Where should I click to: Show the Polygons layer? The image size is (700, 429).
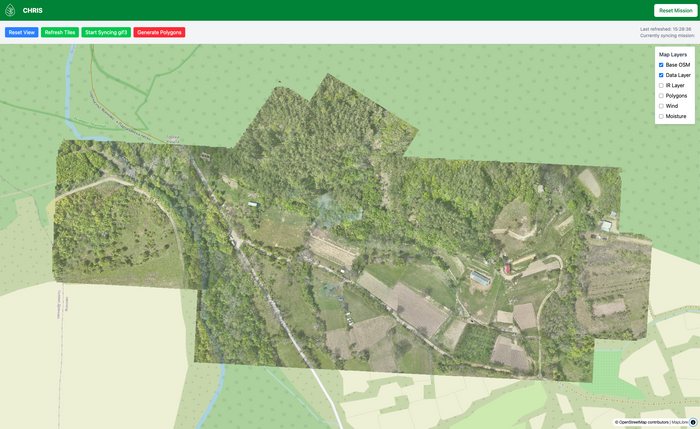[x=661, y=96]
